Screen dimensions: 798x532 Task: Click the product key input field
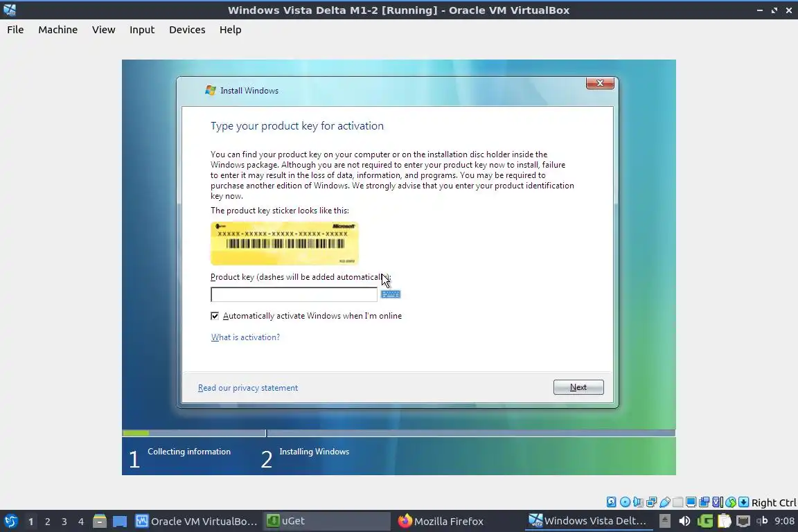pos(294,294)
